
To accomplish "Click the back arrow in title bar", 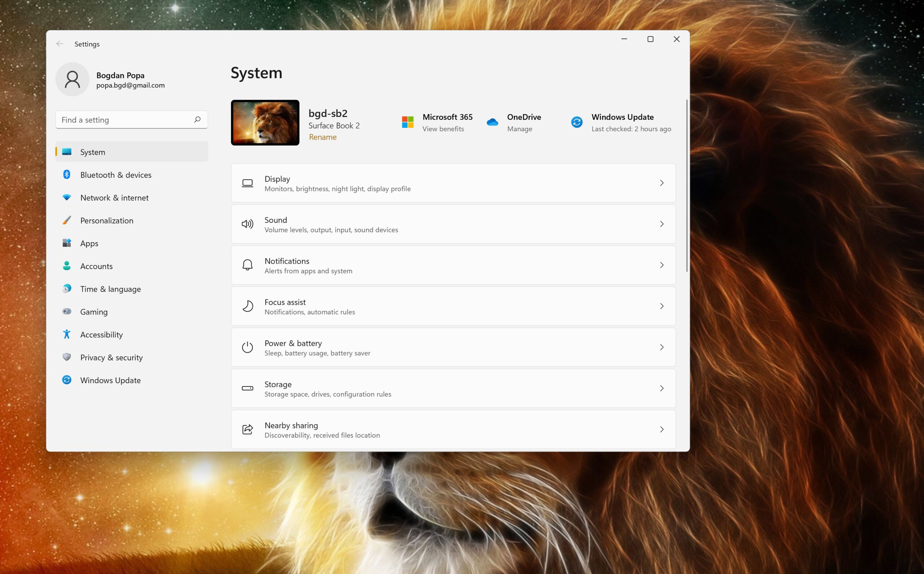I will tap(60, 44).
